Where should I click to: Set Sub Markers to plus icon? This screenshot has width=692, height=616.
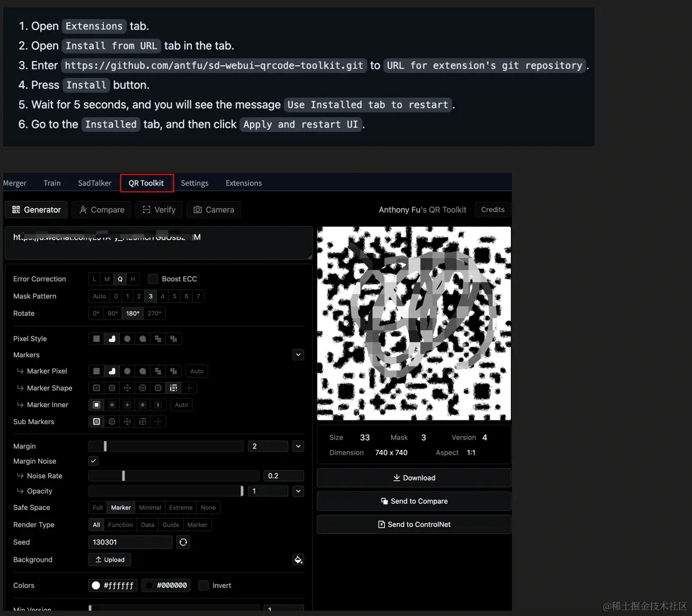pyautogui.click(x=127, y=422)
